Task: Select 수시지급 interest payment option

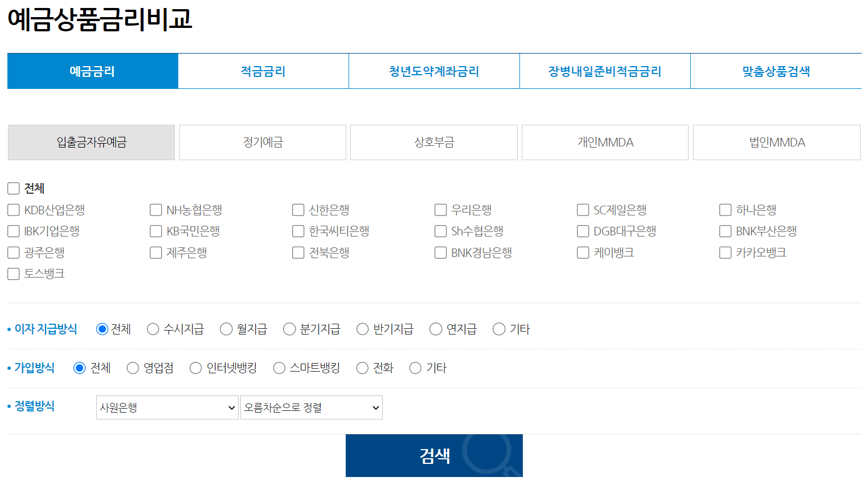Action: pos(153,329)
